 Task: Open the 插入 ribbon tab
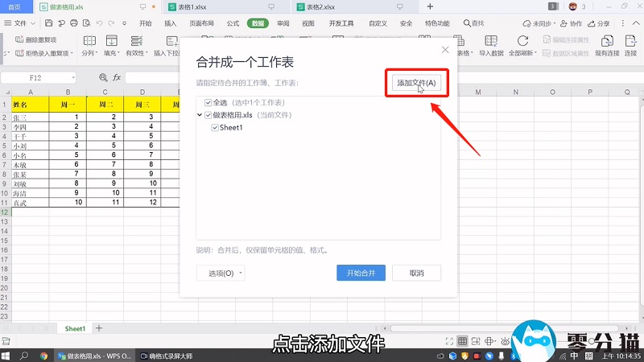click(171, 23)
